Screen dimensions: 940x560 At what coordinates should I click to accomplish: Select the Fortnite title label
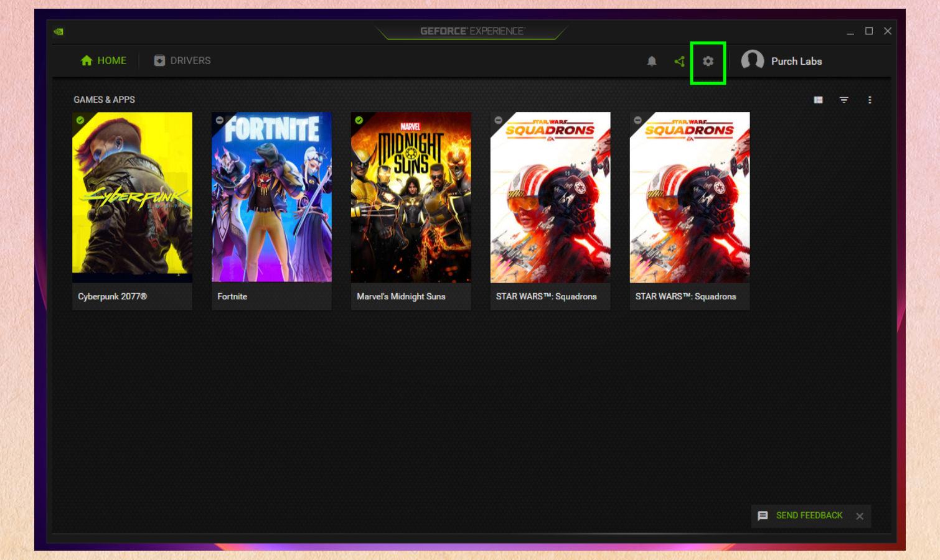click(x=232, y=297)
